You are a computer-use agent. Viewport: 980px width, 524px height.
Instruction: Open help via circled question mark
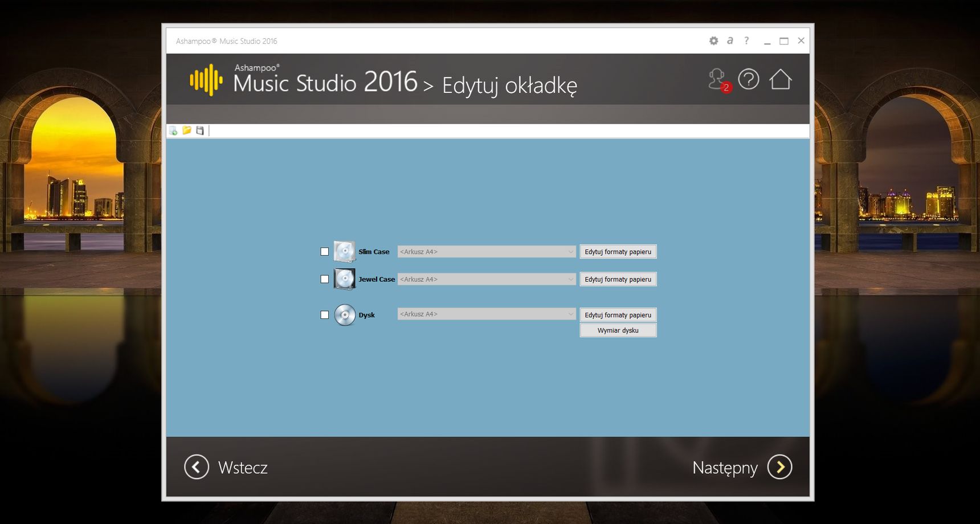pos(749,79)
